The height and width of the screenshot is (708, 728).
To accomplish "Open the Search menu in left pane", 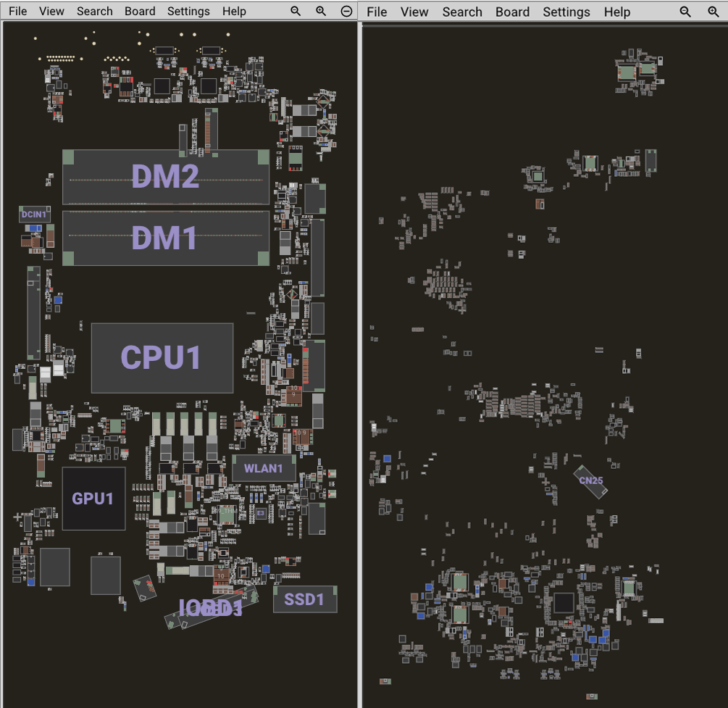I will pyautogui.click(x=95, y=12).
